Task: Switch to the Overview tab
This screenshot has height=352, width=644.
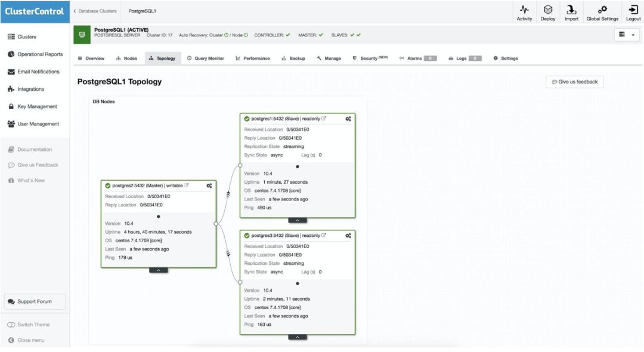Action: pos(91,58)
